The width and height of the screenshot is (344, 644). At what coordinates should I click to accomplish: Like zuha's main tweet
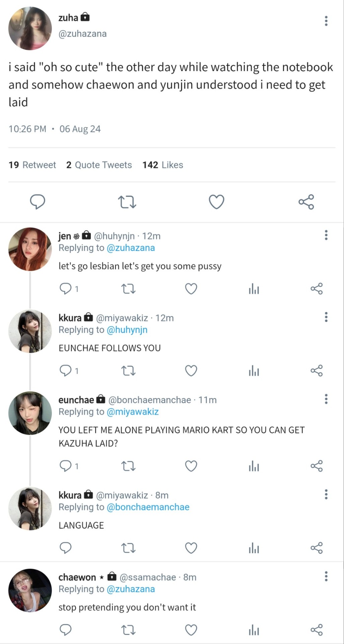click(216, 202)
